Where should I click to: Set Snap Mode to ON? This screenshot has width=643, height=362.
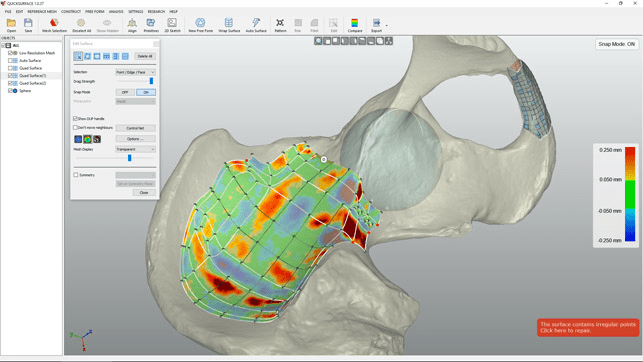click(146, 92)
